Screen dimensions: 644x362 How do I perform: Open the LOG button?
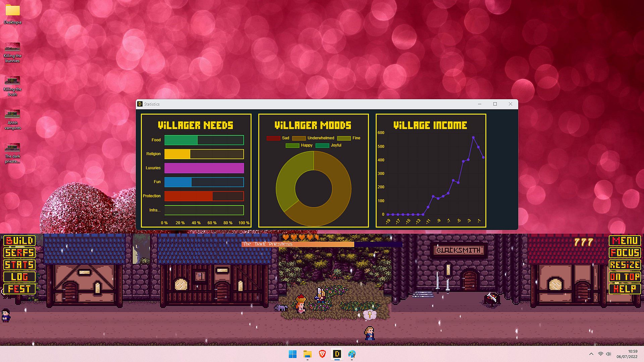[19, 277]
